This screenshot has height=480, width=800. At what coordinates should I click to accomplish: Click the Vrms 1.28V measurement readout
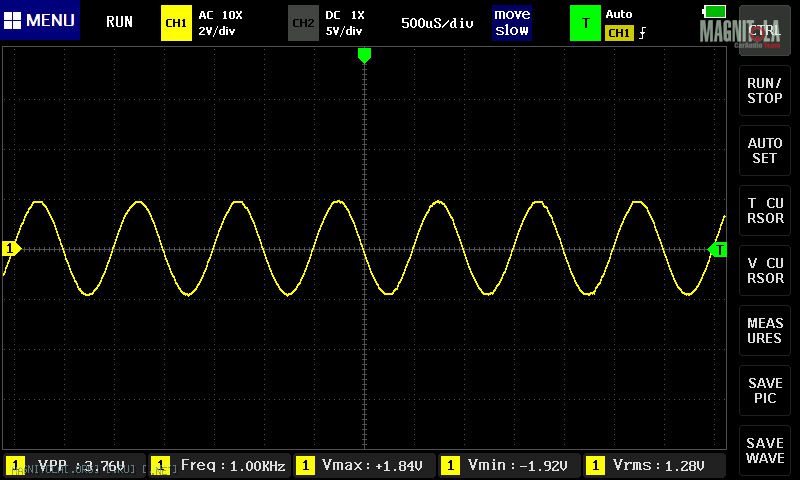pyautogui.click(x=655, y=465)
